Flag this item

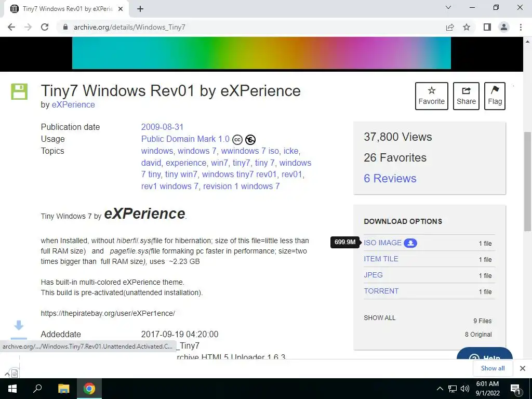click(495, 96)
